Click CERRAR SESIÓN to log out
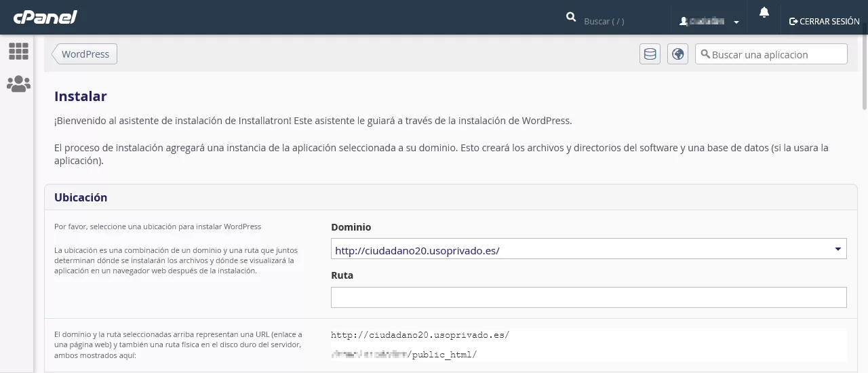This screenshot has width=868, height=373. point(825,21)
